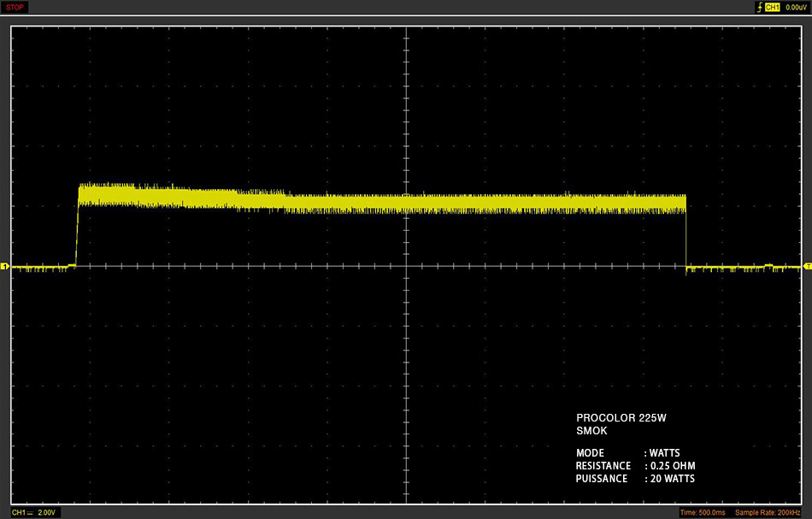
Task: Click the CH1 label in bottom status bar
Action: [19, 512]
